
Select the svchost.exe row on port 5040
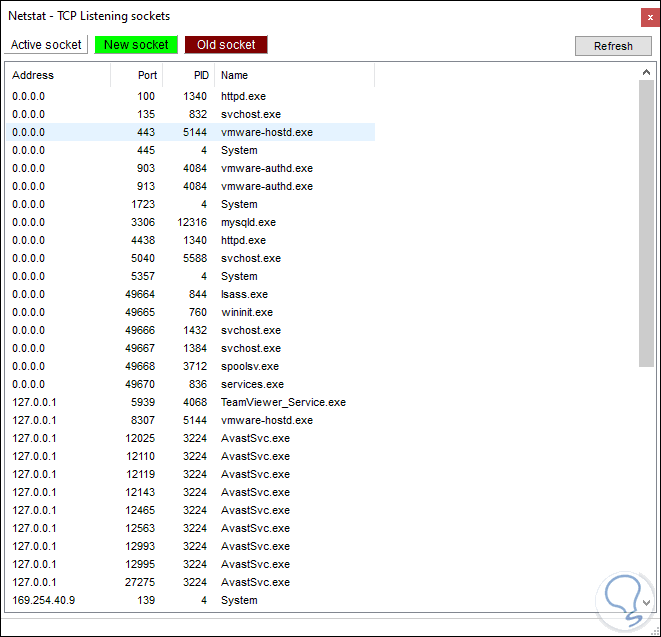point(191,258)
